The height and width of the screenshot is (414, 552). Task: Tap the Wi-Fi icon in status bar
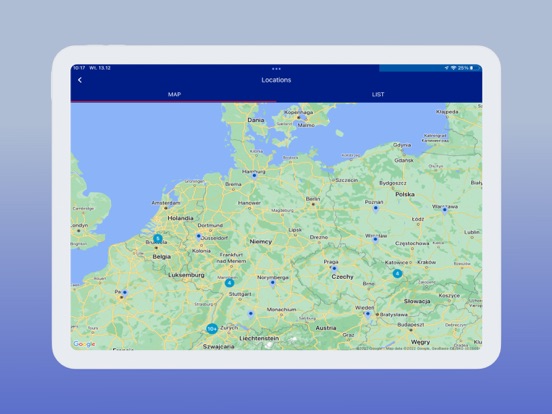[x=453, y=68]
